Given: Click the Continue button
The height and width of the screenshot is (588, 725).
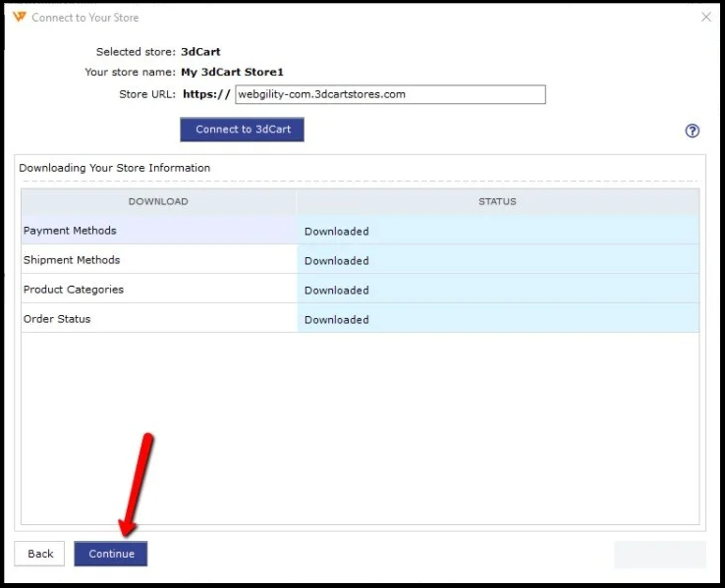Looking at the screenshot, I should tap(111, 554).
